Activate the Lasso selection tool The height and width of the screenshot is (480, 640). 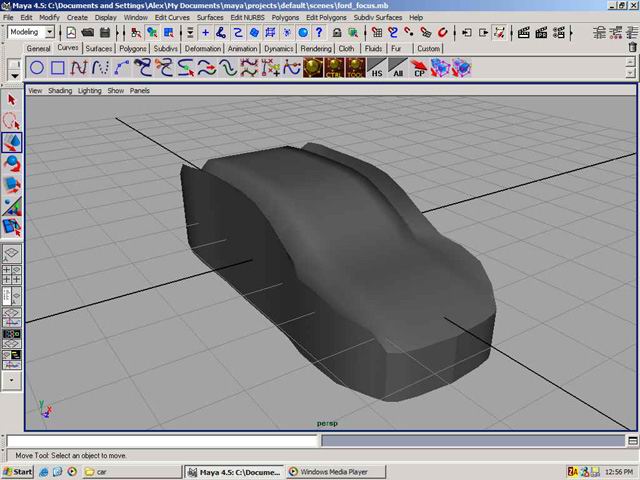click(12, 120)
